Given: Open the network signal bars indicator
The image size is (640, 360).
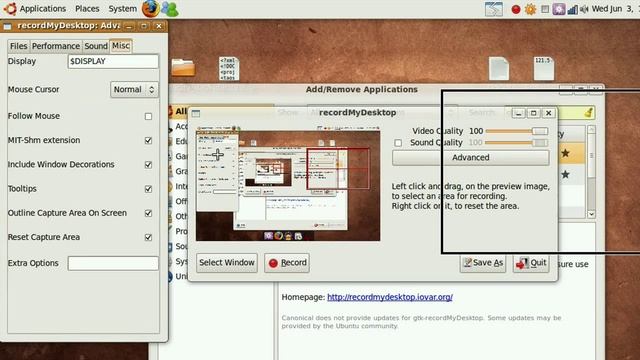Looking at the screenshot, I should click(573, 9).
